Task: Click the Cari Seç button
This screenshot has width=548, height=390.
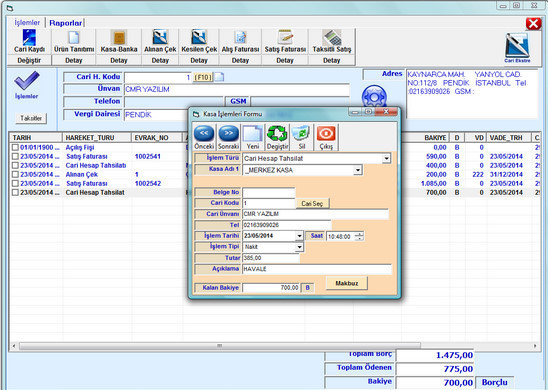Action: click(312, 203)
